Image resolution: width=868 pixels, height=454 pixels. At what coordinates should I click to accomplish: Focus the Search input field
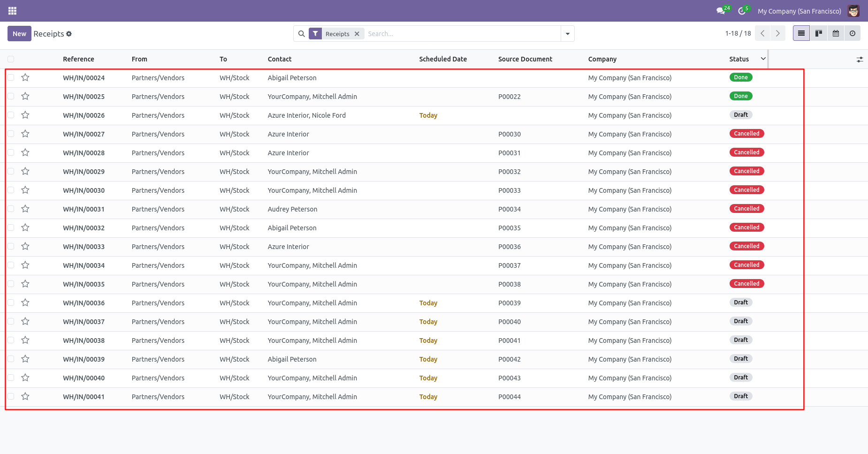(x=462, y=34)
